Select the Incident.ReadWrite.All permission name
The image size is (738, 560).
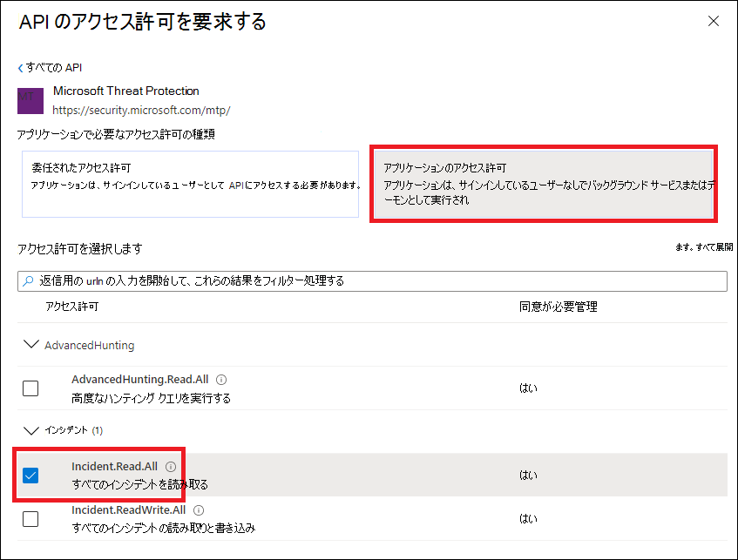(128, 510)
